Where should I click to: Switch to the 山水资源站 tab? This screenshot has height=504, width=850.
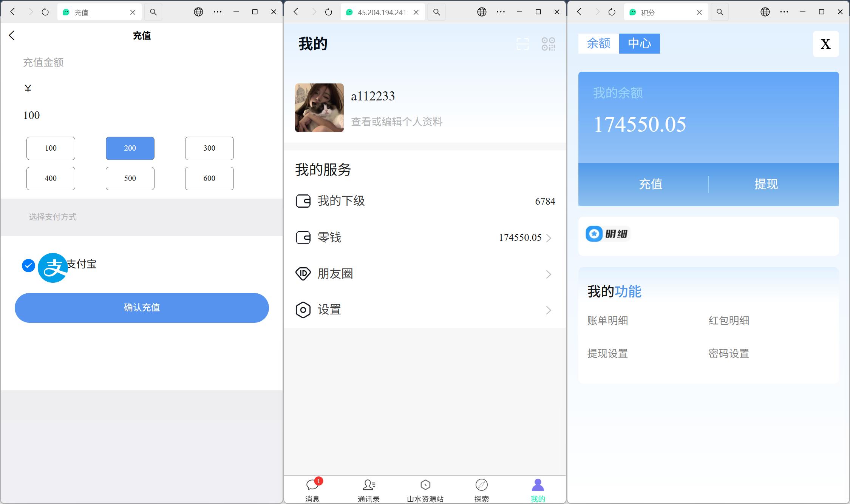(425, 490)
